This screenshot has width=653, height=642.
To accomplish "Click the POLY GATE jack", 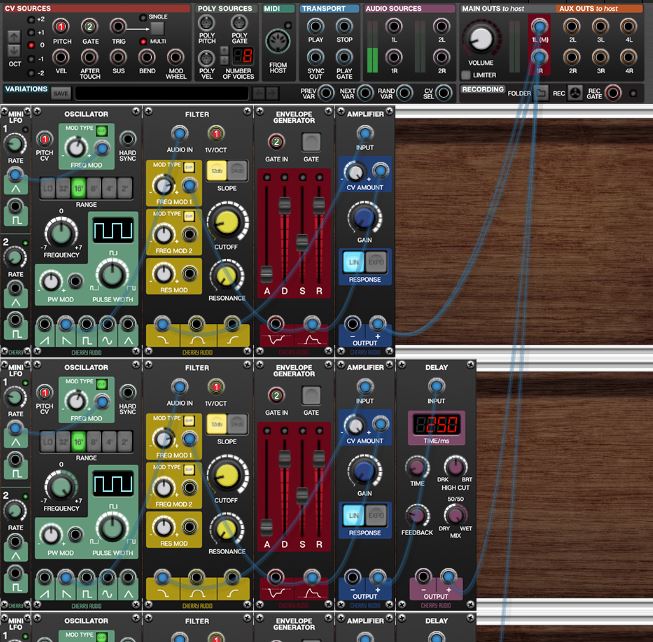I will (239, 23).
